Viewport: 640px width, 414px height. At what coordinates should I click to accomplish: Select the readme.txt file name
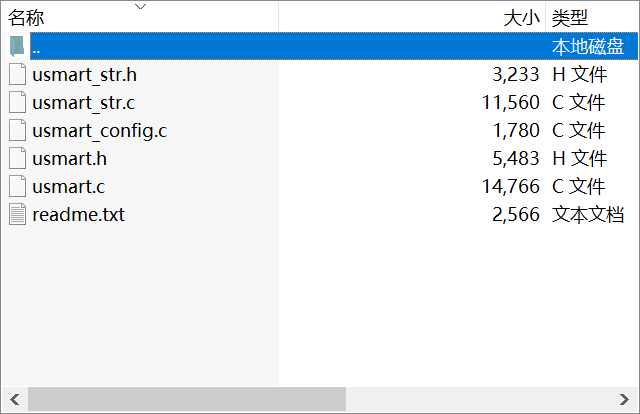(78, 214)
